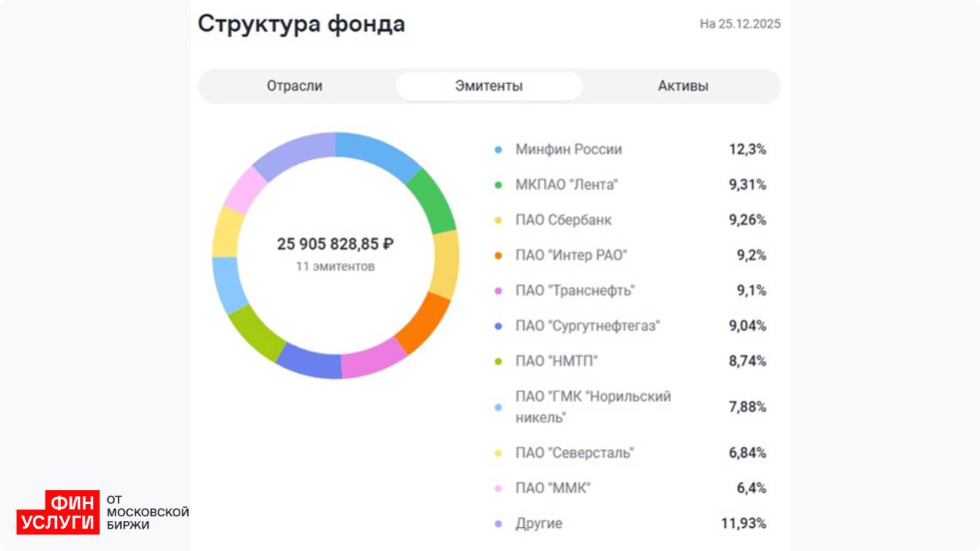Click the Финуслуги logo
Image resolution: width=980 pixels, height=551 pixels.
point(59,512)
